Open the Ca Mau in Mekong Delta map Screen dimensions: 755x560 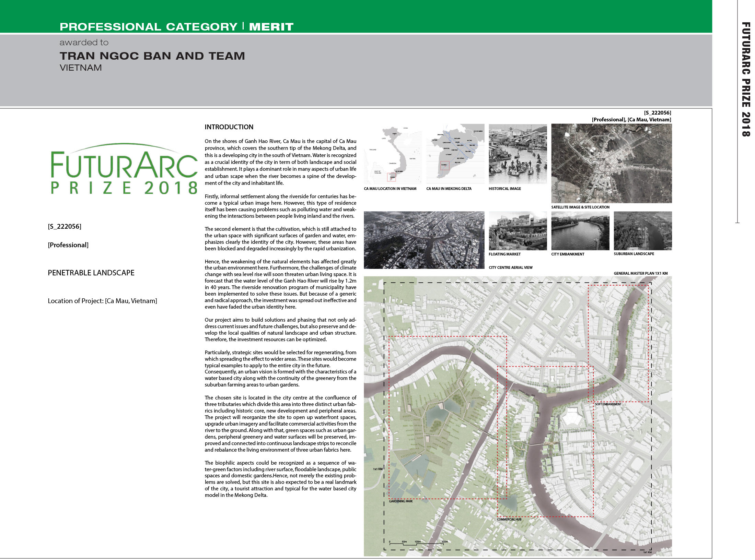point(455,154)
